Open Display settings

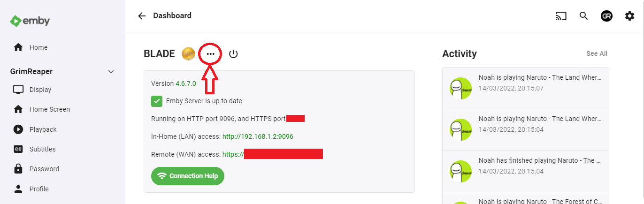(40, 90)
